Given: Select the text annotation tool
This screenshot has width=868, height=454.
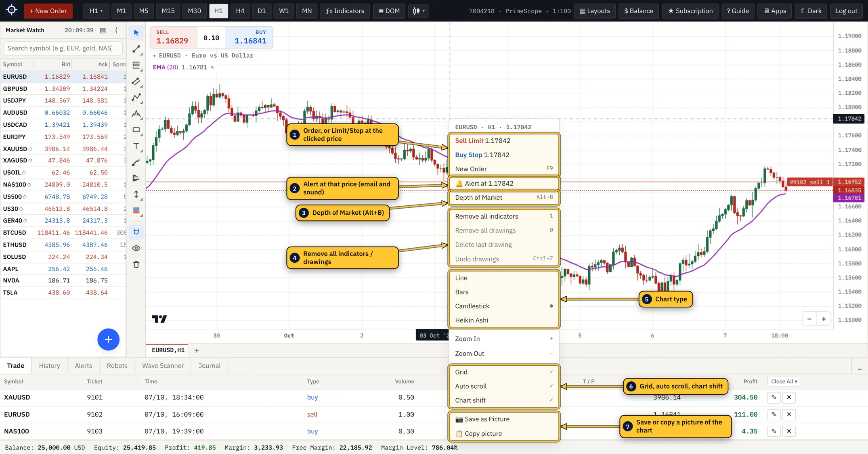Looking at the screenshot, I should [x=136, y=146].
